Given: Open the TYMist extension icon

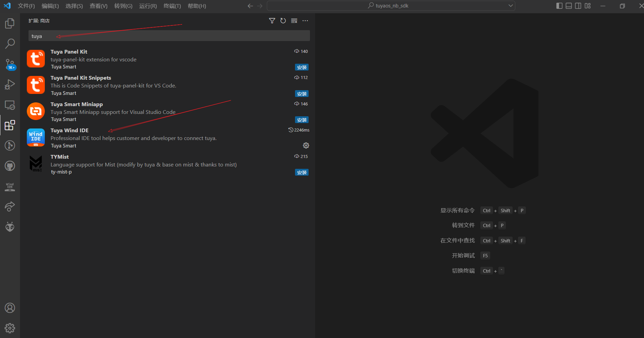Looking at the screenshot, I should 36,164.
